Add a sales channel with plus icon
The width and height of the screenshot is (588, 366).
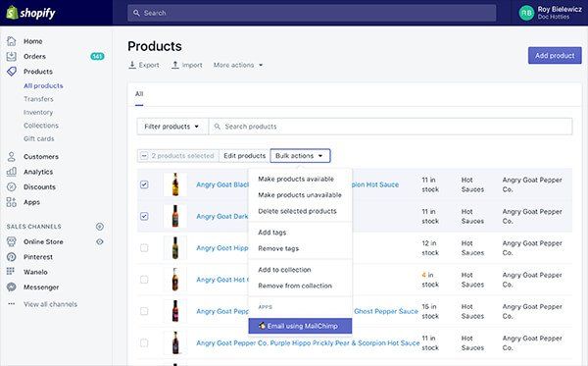click(x=100, y=227)
